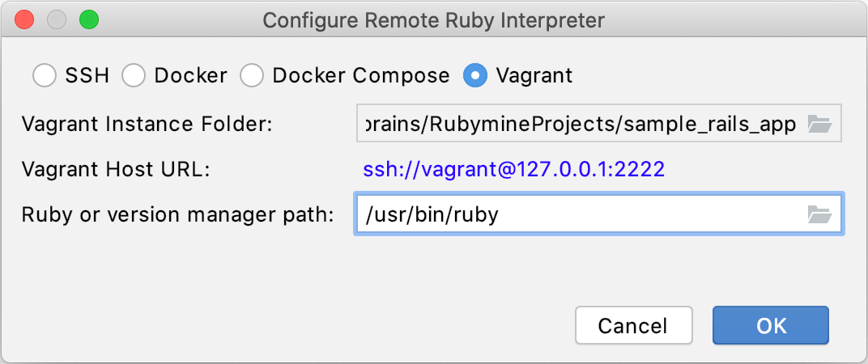Select the SSH radio button

(45, 76)
